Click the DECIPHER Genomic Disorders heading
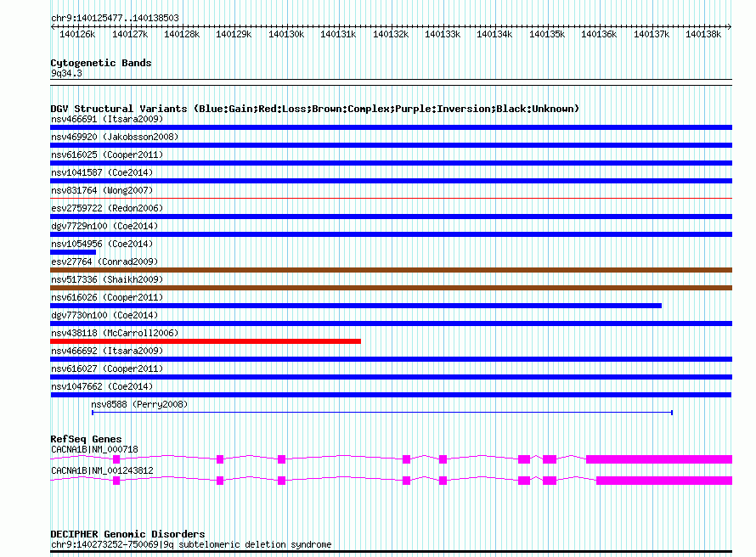 point(127,534)
